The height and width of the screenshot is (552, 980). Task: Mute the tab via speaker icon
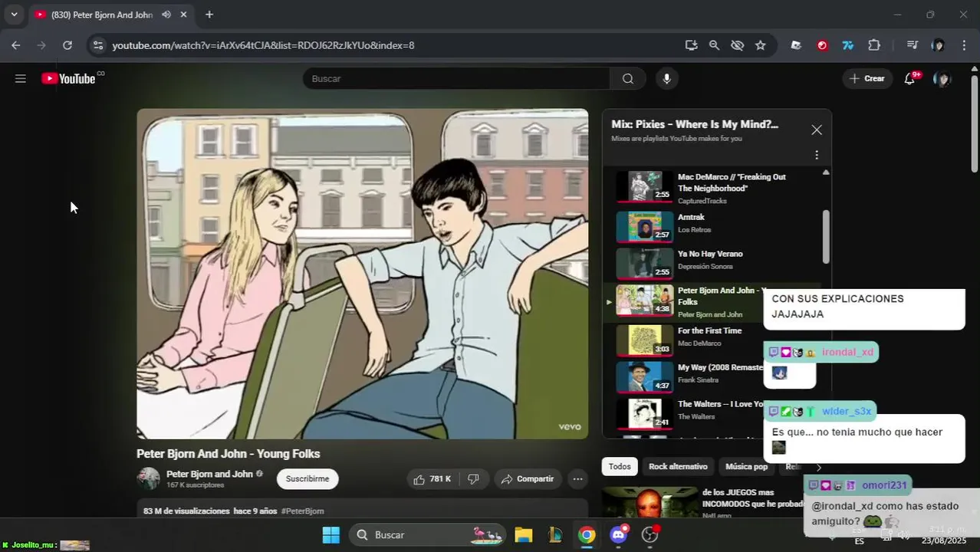(x=166, y=15)
